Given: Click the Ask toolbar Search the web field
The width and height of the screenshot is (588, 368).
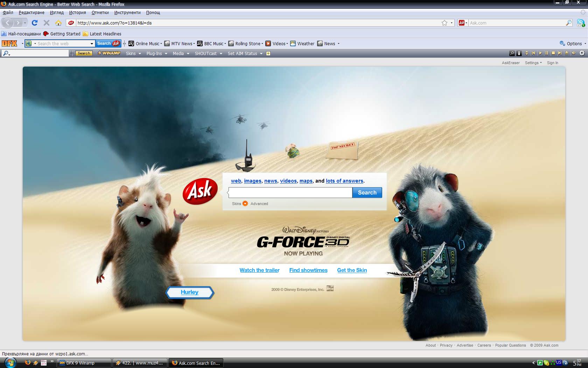Looking at the screenshot, I should click(63, 43).
